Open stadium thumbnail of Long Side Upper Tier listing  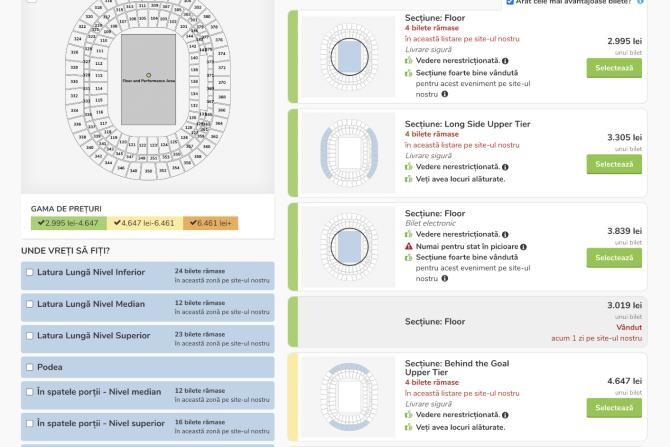coord(349,153)
